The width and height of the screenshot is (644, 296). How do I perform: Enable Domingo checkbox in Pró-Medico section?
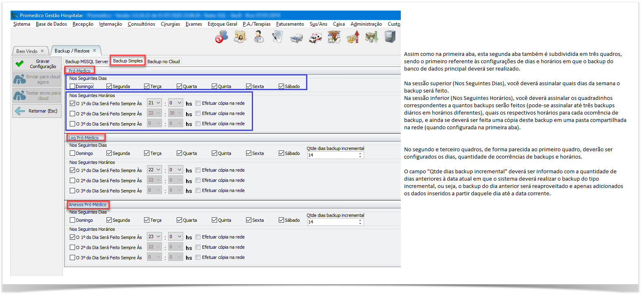(73, 86)
